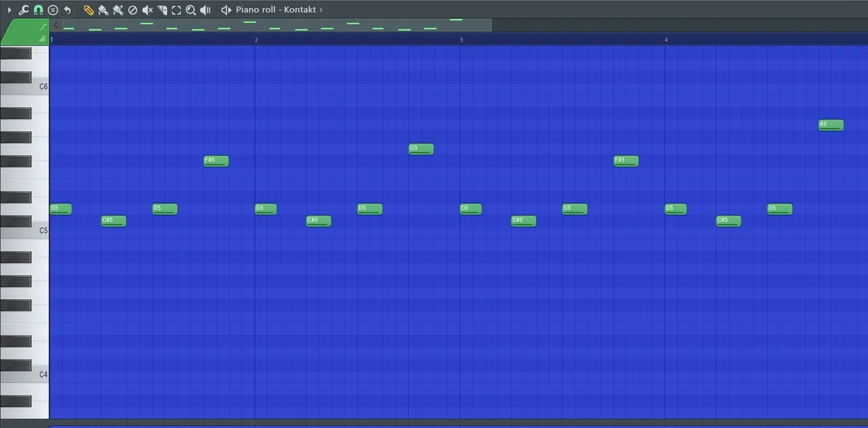The width and height of the screenshot is (868, 428).
Task: Select the G5 note
Action: tap(421, 149)
